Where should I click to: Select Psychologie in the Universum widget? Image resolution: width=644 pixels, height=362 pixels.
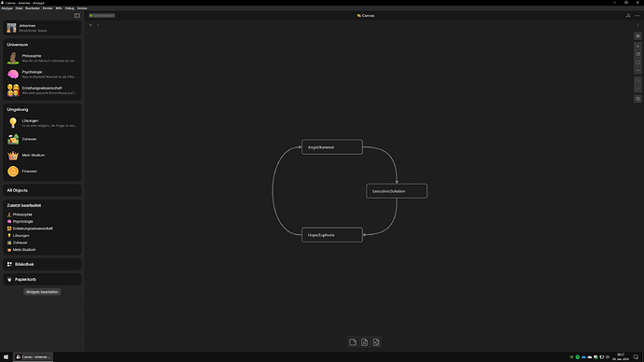coord(42,74)
